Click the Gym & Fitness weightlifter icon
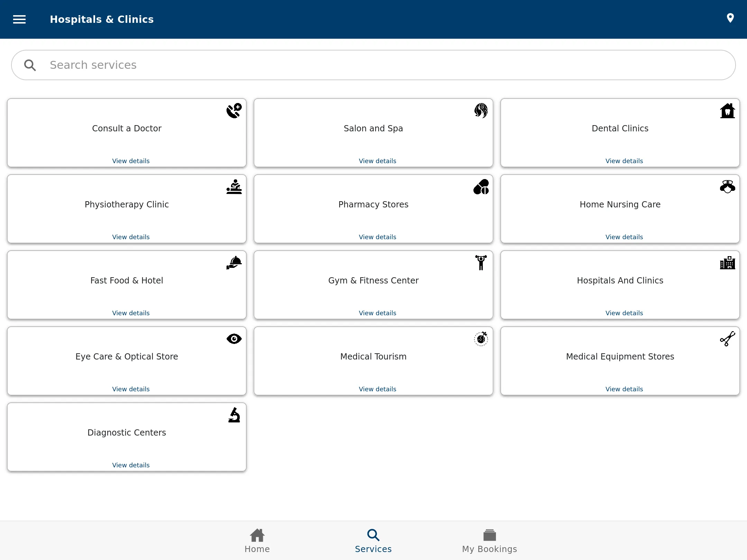747x560 pixels. pyautogui.click(x=481, y=263)
